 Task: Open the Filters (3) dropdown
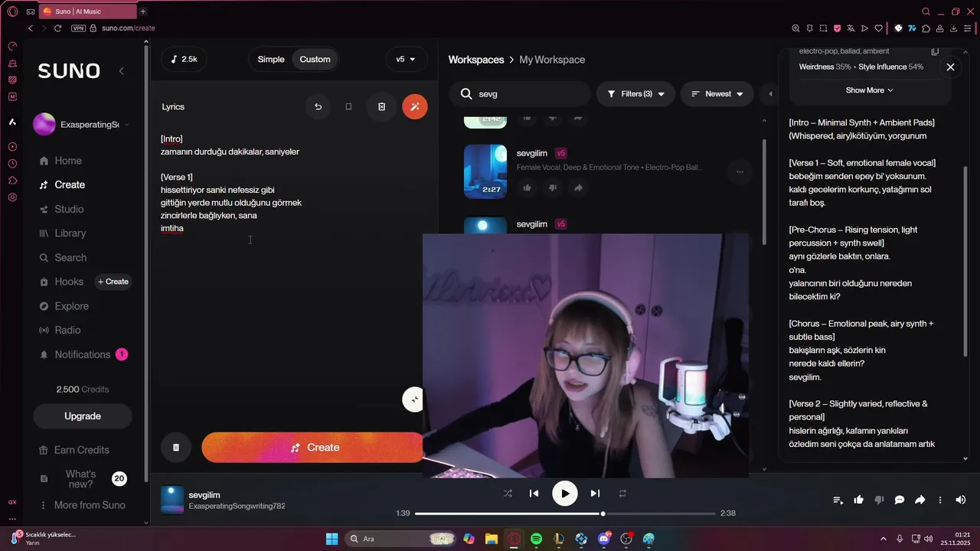pos(635,94)
